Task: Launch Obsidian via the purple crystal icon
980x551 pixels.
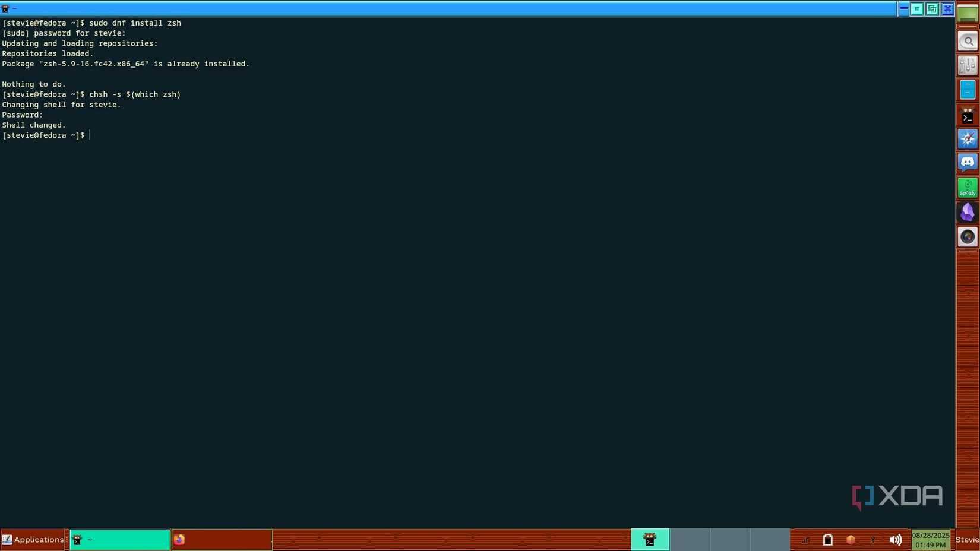Action: pos(967,212)
